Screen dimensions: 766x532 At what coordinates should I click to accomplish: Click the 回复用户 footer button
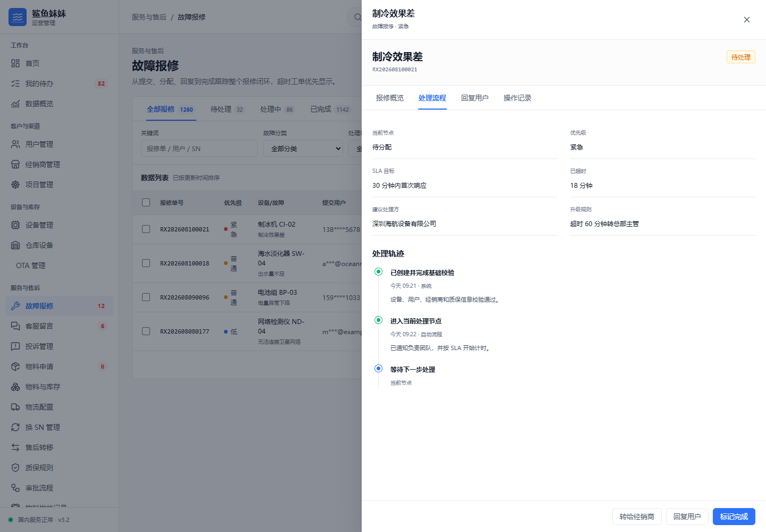pos(687,517)
